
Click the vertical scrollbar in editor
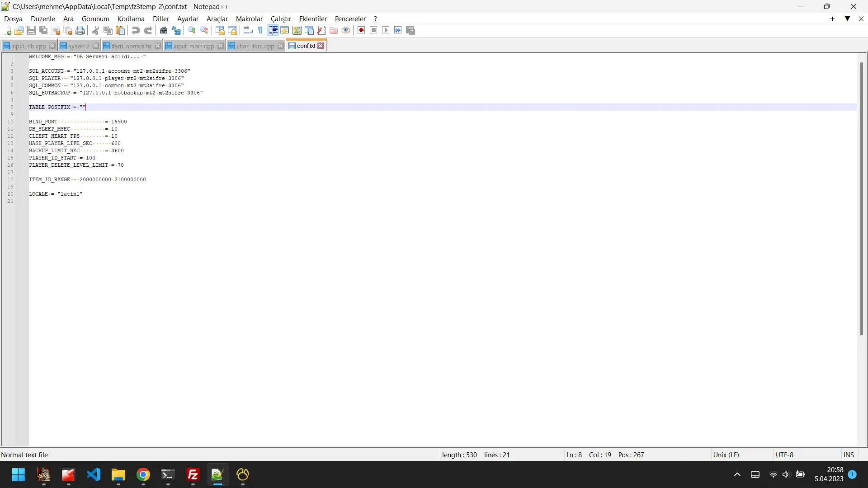click(x=861, y=199)
